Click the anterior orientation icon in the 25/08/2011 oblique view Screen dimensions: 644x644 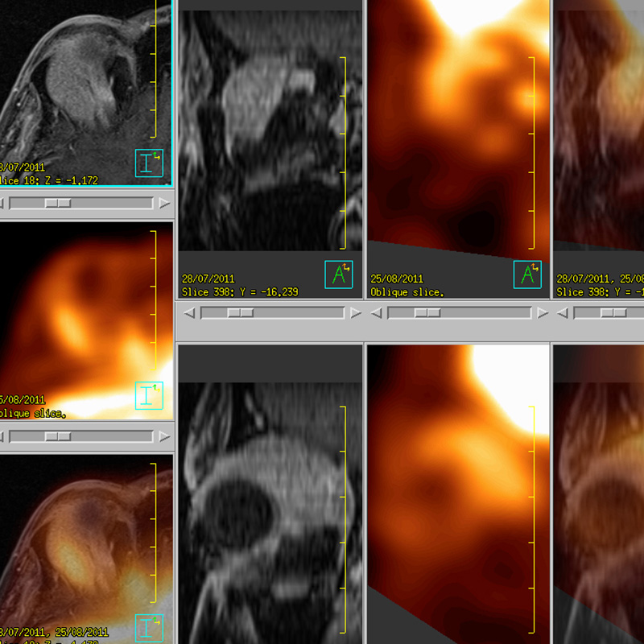[527, 275]
